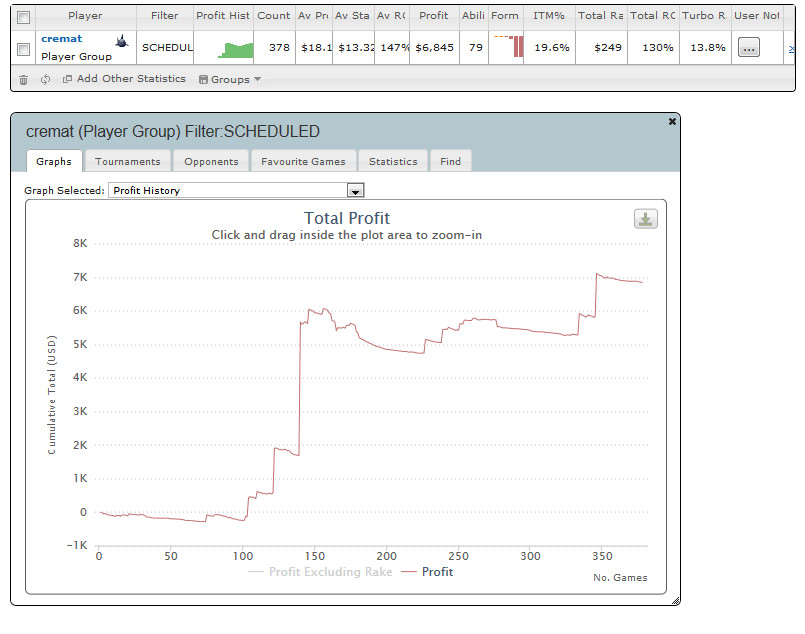The image size is (805, 634).
Task: Click the Total Profit chart title
Action: 347,218
